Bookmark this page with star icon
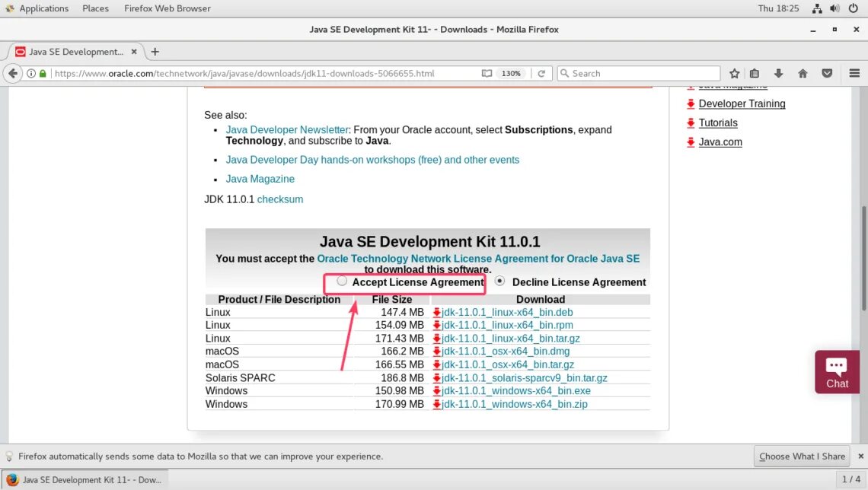The image size is (868, 490). coord(734,73)
